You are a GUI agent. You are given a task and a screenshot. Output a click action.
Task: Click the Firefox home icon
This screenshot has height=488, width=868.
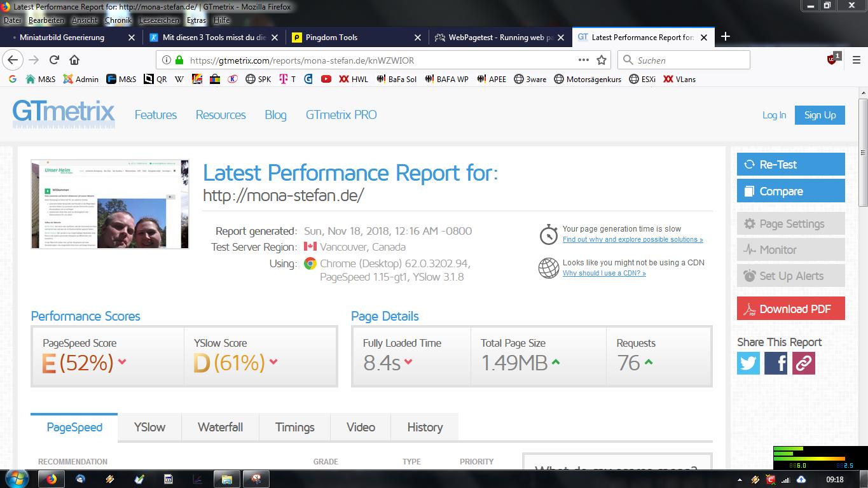click(x=74, y=60)
